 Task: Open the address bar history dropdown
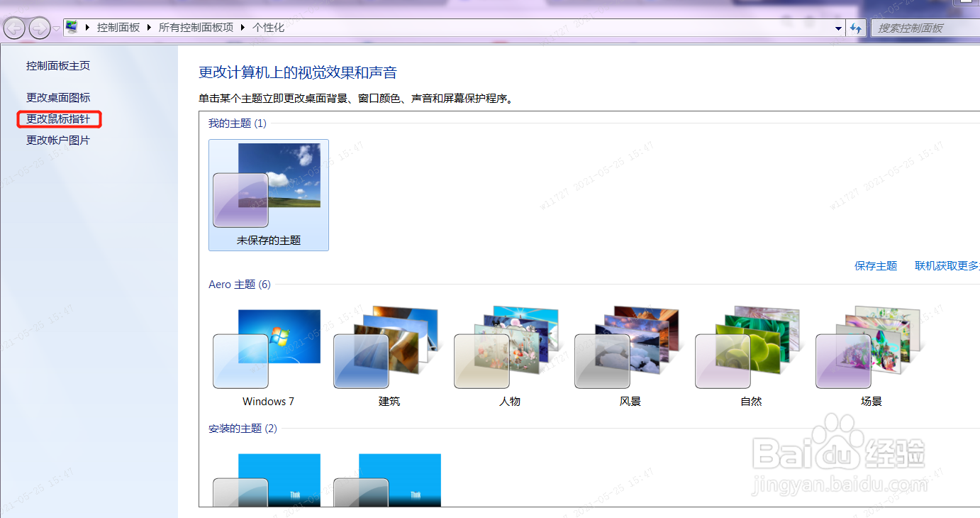[x=837, y=28]
